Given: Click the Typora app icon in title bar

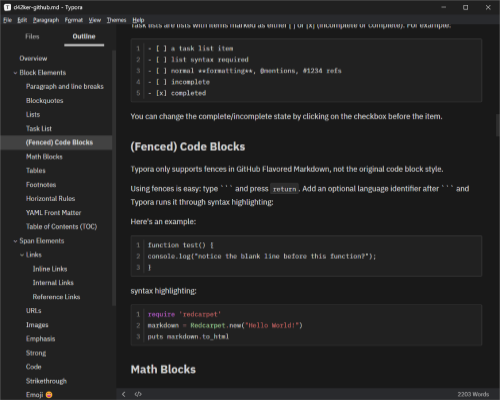Looking at the screenshot, I should pyautogui.click(x=7, y=7).
